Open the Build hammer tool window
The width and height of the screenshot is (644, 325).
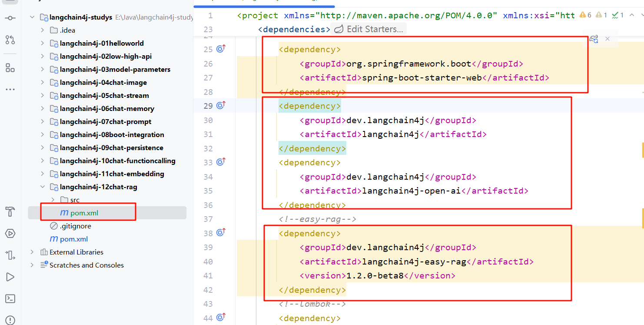(x=10, y=212)
